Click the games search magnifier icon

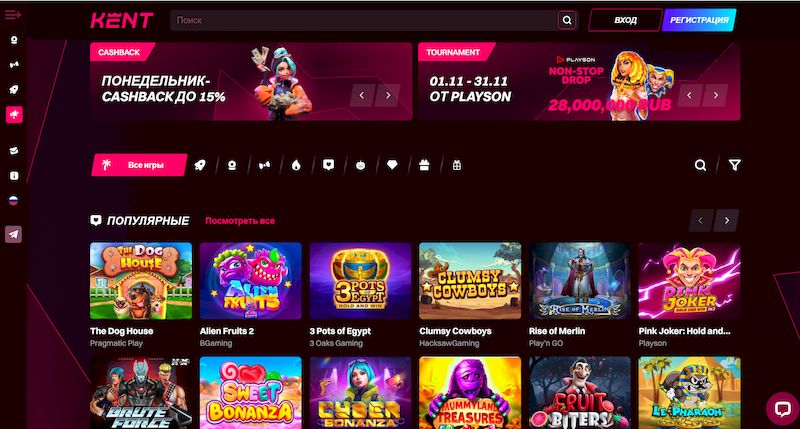[x=701, y=165]
